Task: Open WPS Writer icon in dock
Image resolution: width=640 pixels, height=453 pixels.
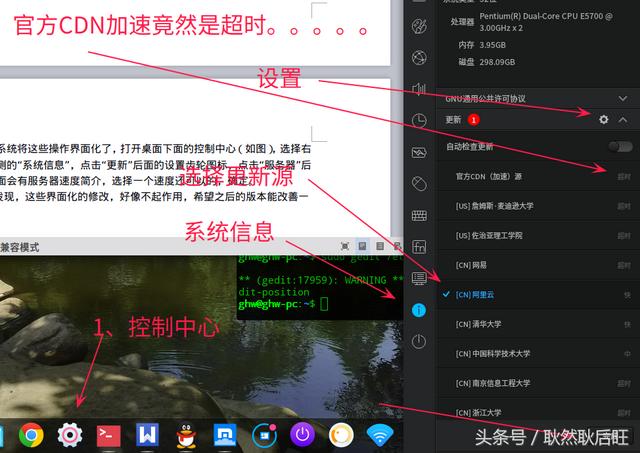Action: [x=147, y=434]
